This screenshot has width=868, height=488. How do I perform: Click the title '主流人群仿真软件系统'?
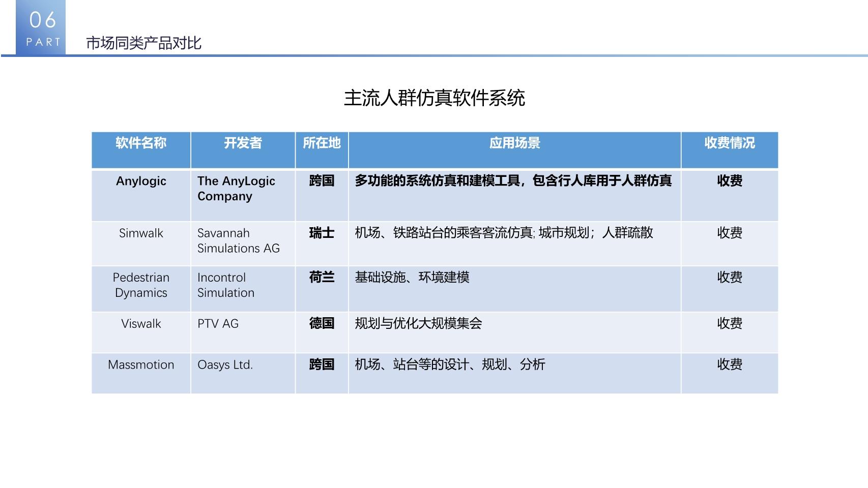[434, 98]
